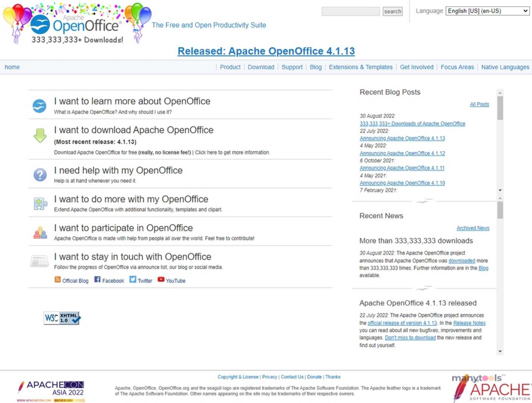Click the search button

pos(392,12)
